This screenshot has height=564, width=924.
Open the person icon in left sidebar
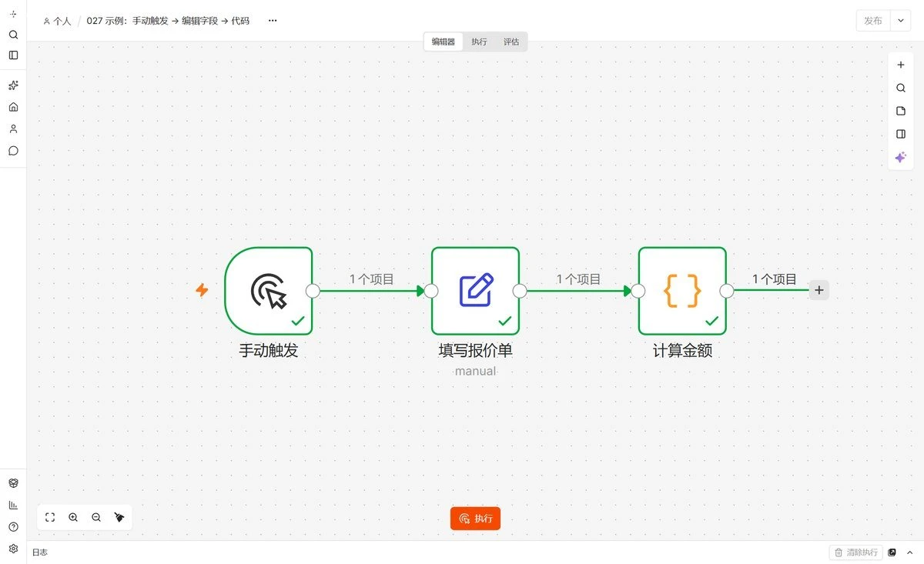click(13, 128)
